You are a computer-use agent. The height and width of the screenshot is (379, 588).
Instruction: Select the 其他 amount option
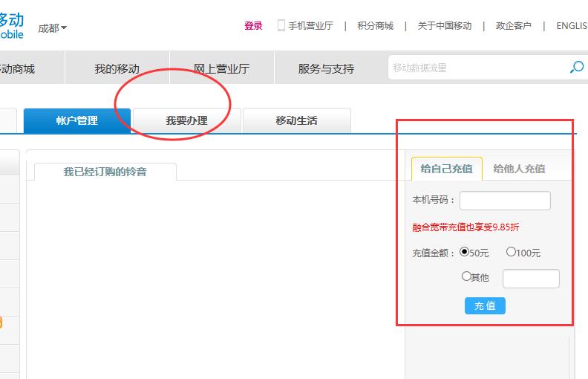pyautogui.click(x=466, y=276)
